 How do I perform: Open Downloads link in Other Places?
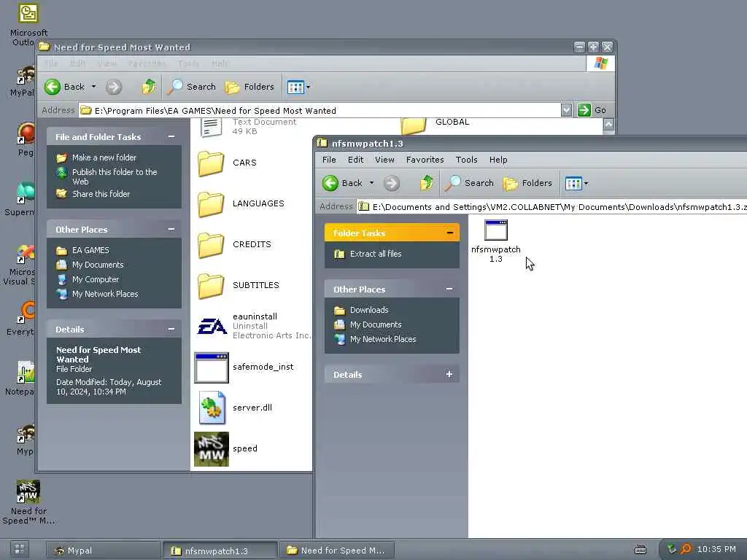coord(368,310)
